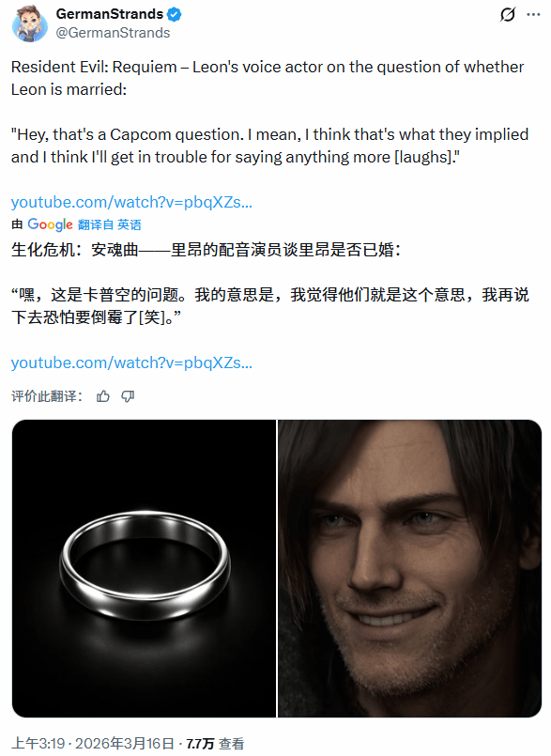Click the Grok slash-circle icon
The width and height of the screenshot is (551, 756).
(508, 15)
